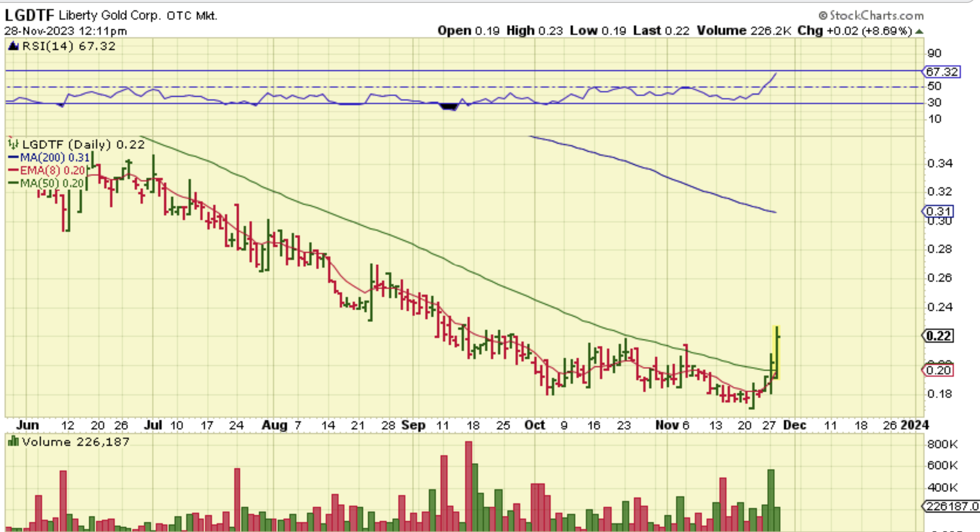The width and height of the screenshot is (980, 532).
Task: Click the 0.31 MA(200) price tag
Action: point(938,212)
